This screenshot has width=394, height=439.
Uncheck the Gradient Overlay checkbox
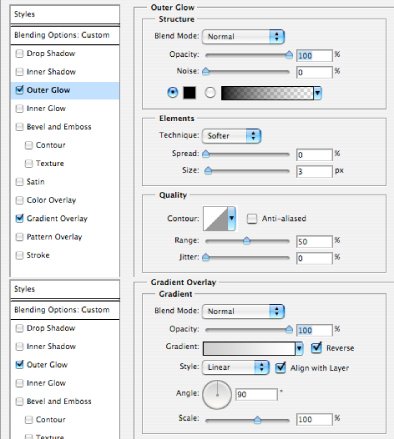tap(19, 218)
